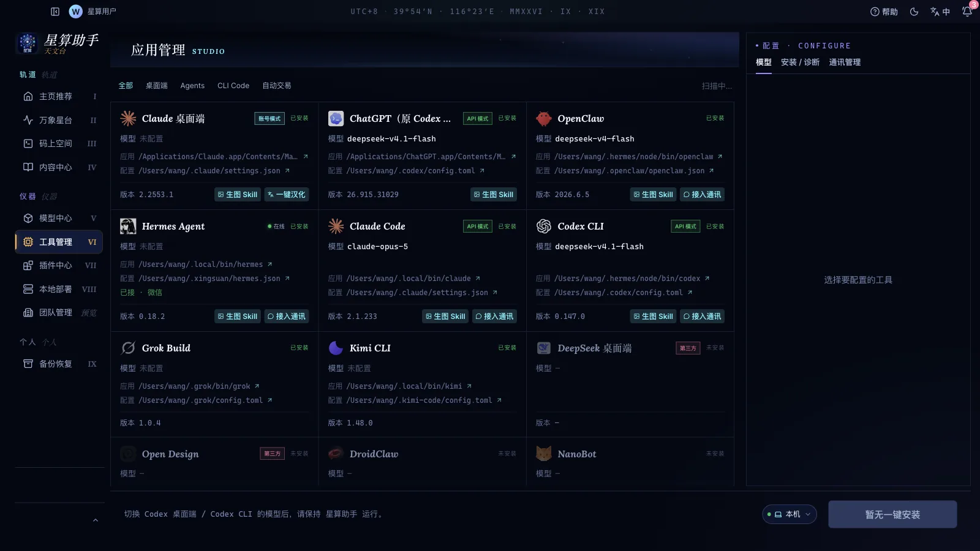Open 本地部署 sidebar item
The image size is (980, 551).
pos(59,289)
